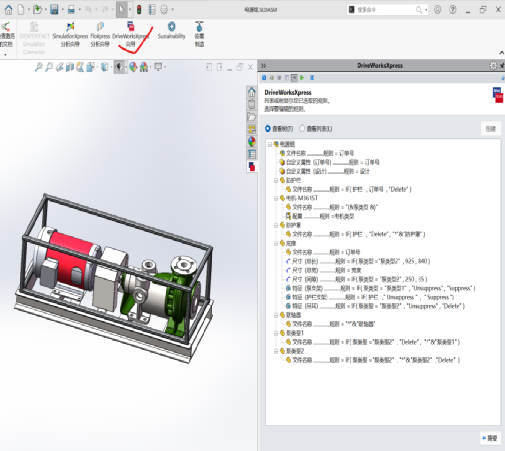Collapse the 泵类型1 node
505x451 pixels.
(x=276, y=333)
